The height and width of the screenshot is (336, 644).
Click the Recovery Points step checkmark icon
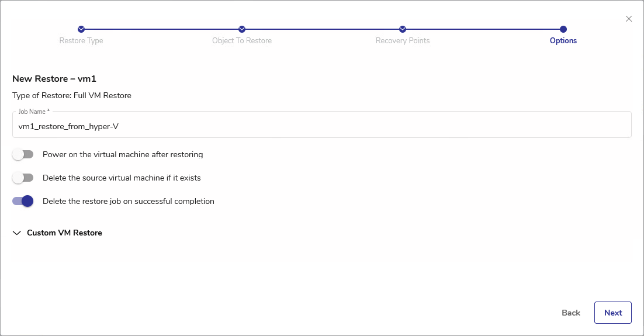point(403,29)
